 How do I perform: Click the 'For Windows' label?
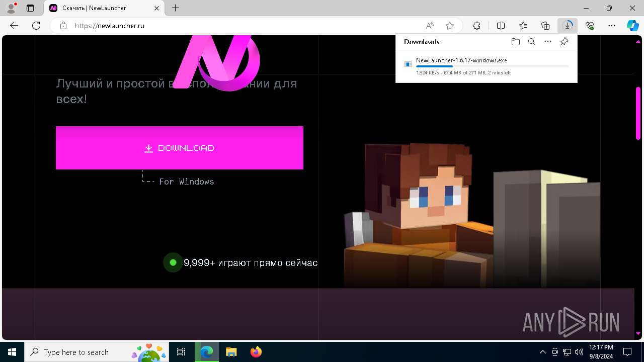(187, 182)
